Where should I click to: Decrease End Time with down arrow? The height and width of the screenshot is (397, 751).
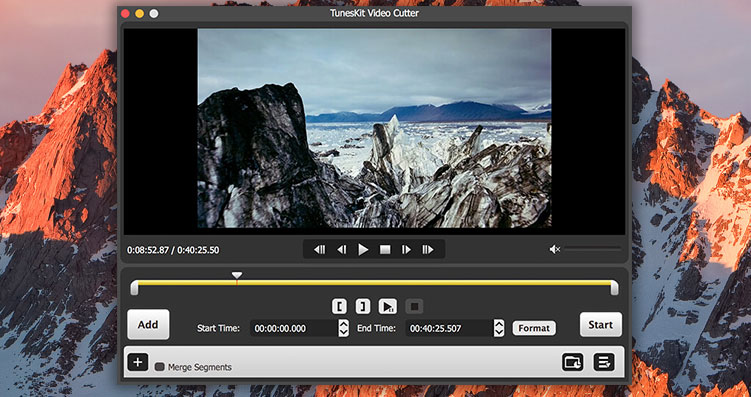click(x=499, y=333)
